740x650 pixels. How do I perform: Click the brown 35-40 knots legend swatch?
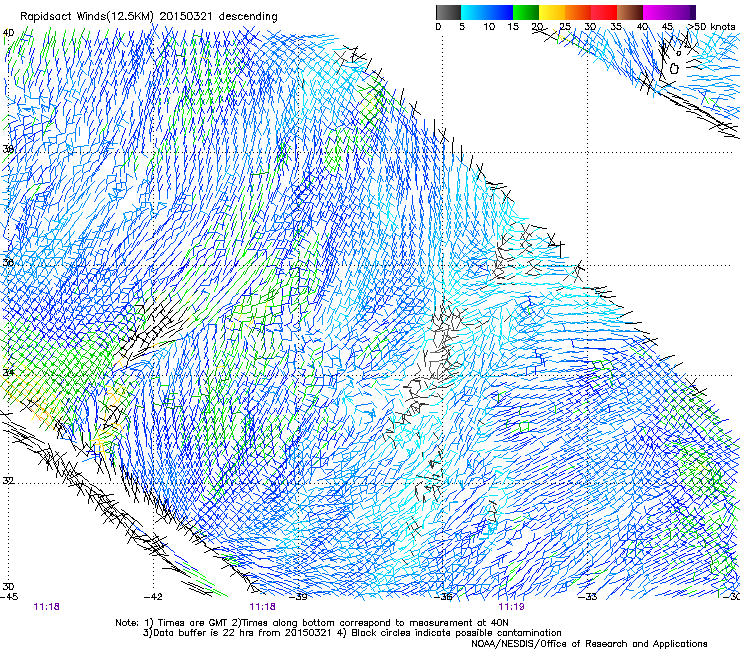[630, 13]
